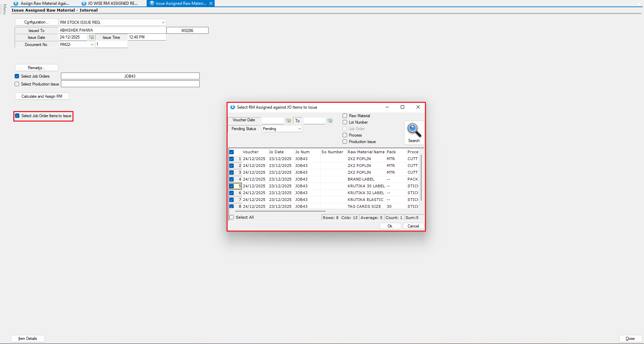Enable the Raw Material filter checkbox
The height and width of the screenshot is (344, 644).
coord(345,116)
